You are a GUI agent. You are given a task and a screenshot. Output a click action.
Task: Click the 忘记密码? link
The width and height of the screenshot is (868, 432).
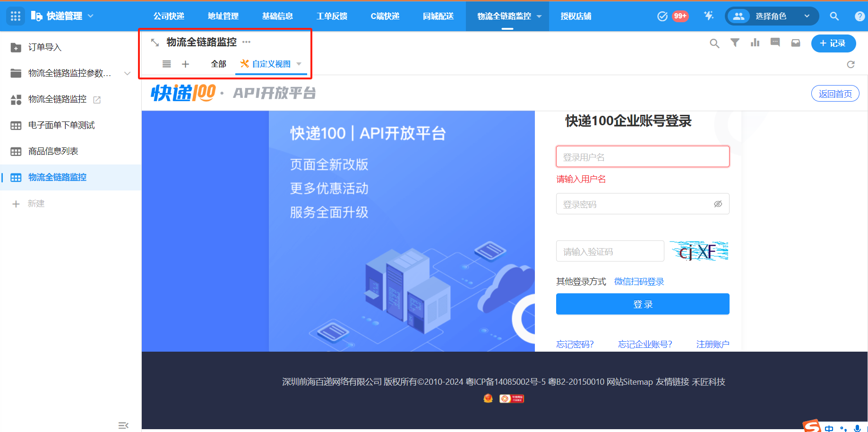pyautogui.click(x=575, y=344)
